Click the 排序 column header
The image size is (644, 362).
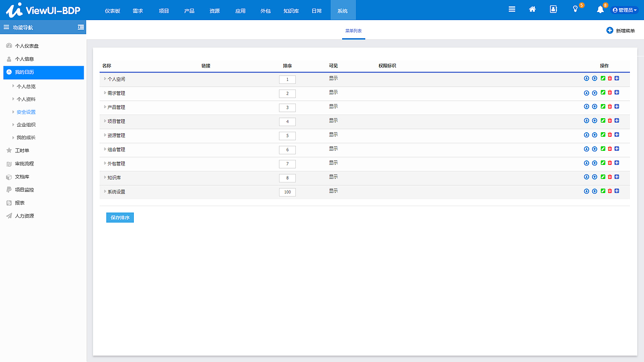(287, 66)
